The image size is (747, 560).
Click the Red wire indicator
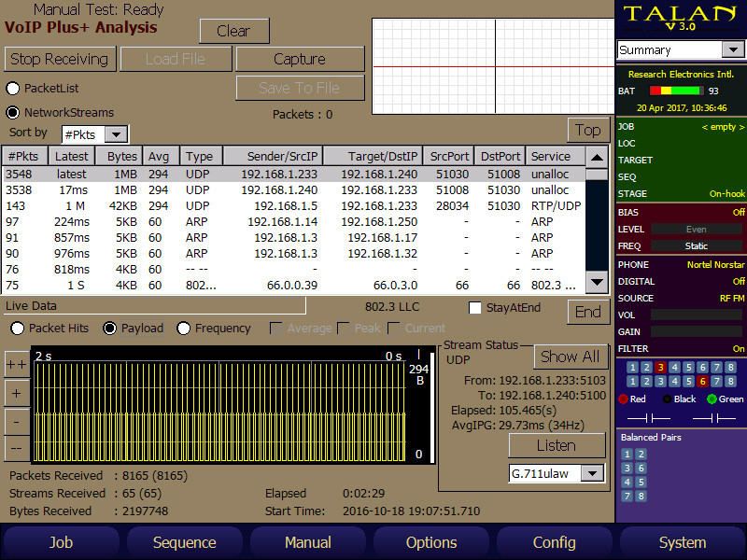point(624,399)
